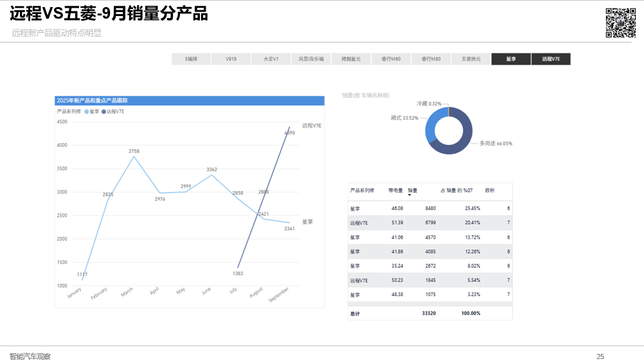The image size is (644, 361).
Task: Click the table cell showing 25.45%
Action: (x=472, y=208)
